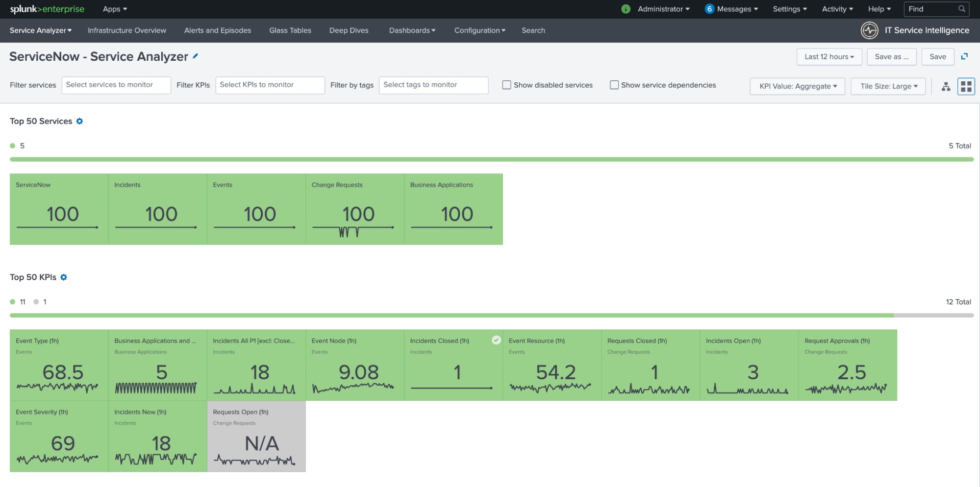The height and width of the screenshot is (487, 980).
Task: Click the Filter services input field
Action: 116,85
